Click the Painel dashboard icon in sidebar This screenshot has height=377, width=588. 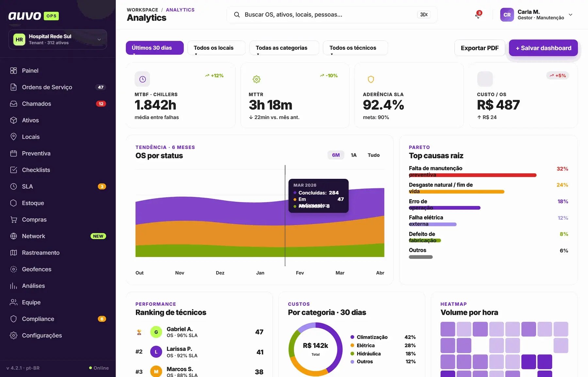click(x=13, y=71)
